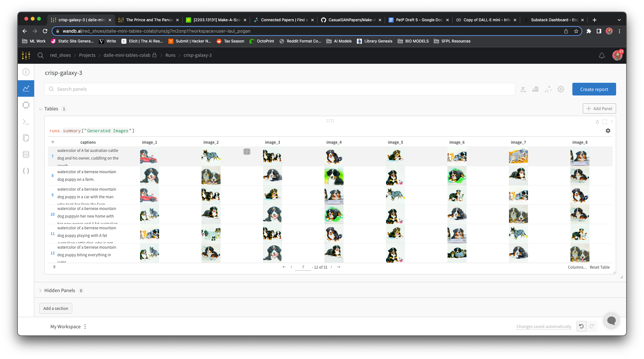This screenshot has height=359, width=644.
Task: Click the table page number input
Action: pos(303,267)
